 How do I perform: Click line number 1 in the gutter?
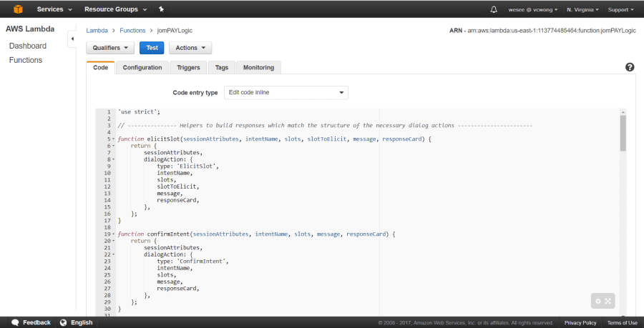109,112
